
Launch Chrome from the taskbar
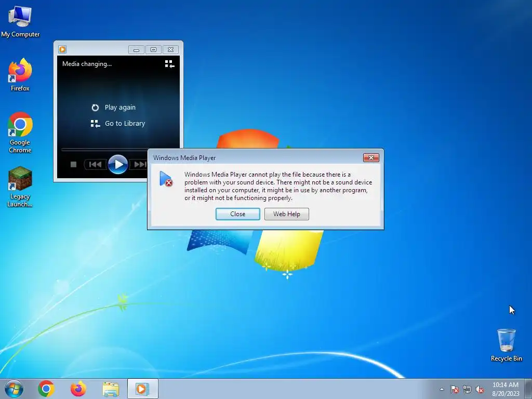46,389
